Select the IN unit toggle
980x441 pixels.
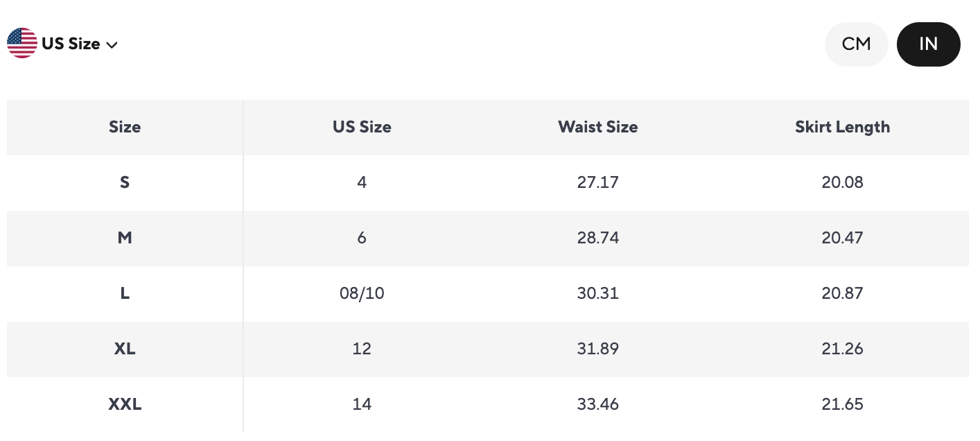(x=928, y=44)
